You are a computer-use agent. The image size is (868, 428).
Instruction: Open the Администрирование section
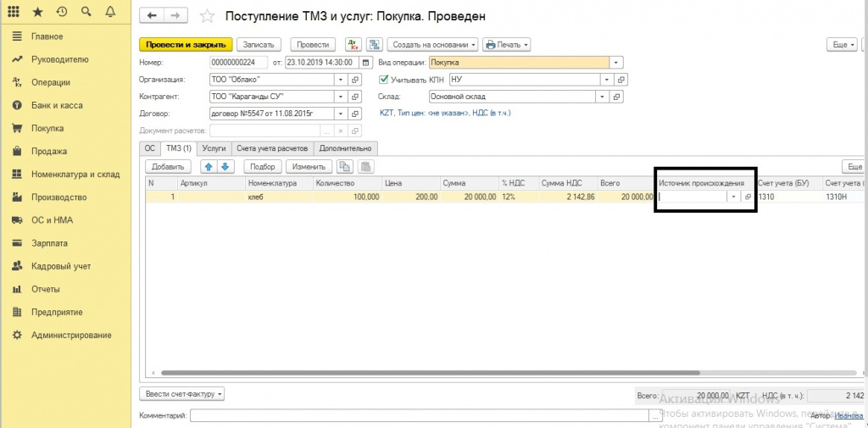tap(71, 335)
